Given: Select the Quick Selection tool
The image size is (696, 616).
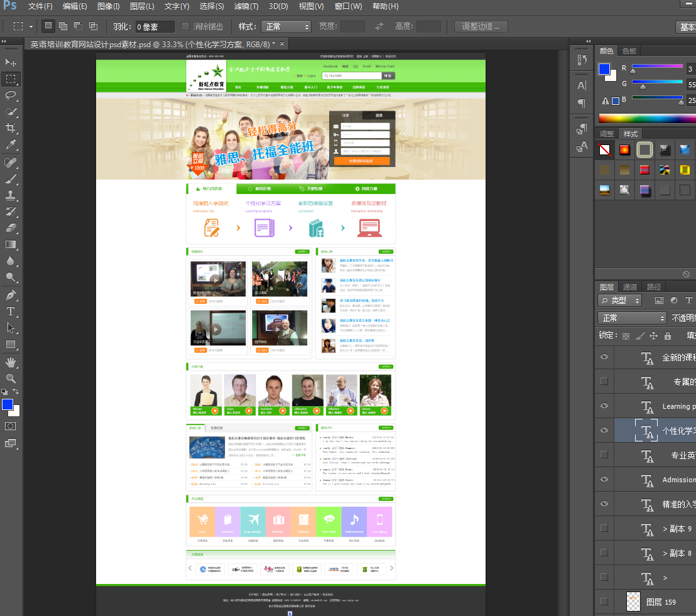Looking at the screenshot, I should point(11,112).
